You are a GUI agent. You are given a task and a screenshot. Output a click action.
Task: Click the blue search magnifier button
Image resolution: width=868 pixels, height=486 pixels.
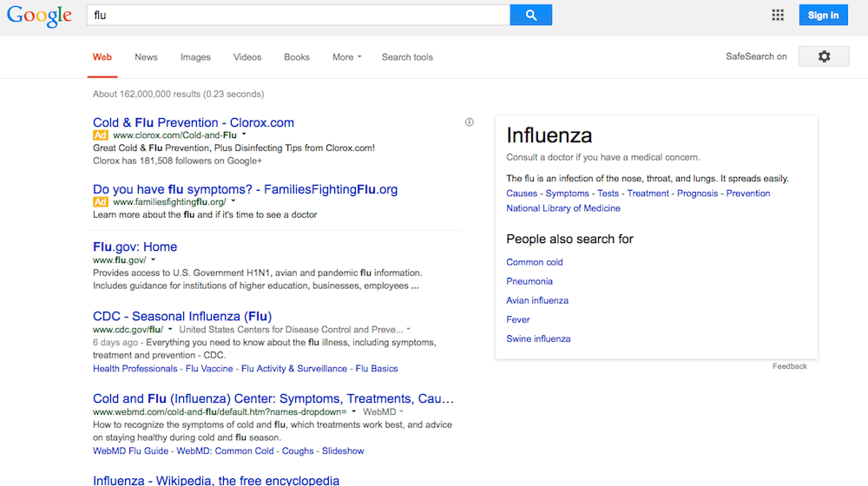coord(531,15)
